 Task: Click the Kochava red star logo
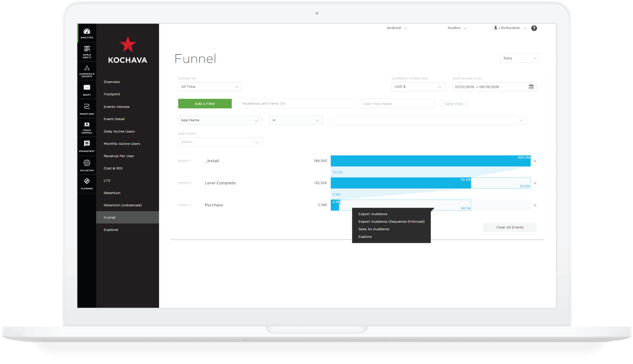point(128,45)
